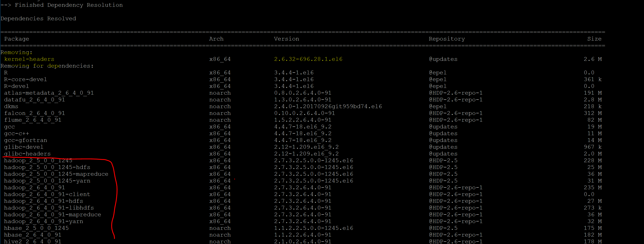
Task: Click the Version column header
Action: pos(286,39)
